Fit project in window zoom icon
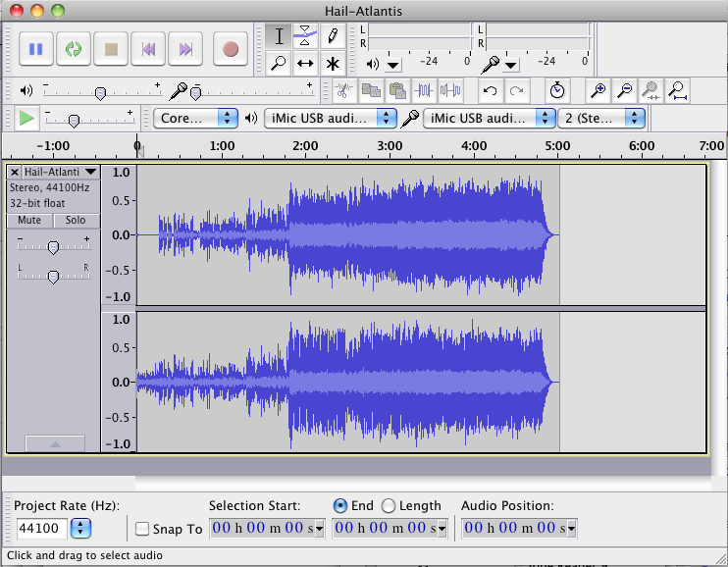Screen dimensions: 728x567 coord(678,90)
